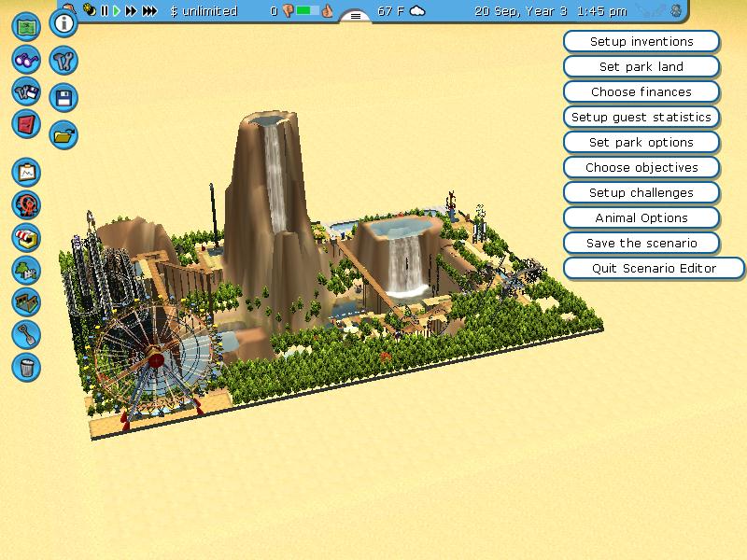This screenshot has height=560, width=747.
Task: Click Quit Scenario Editor button
Action: click(x=654, y=268)
